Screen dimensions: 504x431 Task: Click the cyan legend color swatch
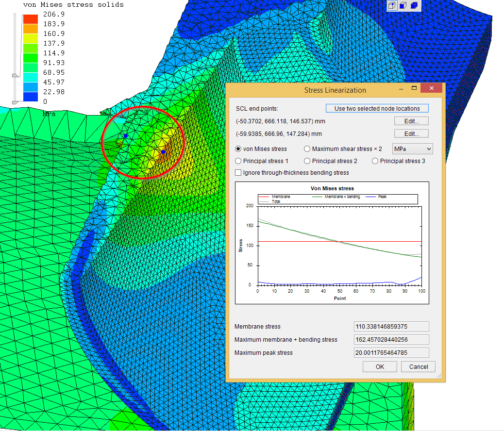click(31, 78)
